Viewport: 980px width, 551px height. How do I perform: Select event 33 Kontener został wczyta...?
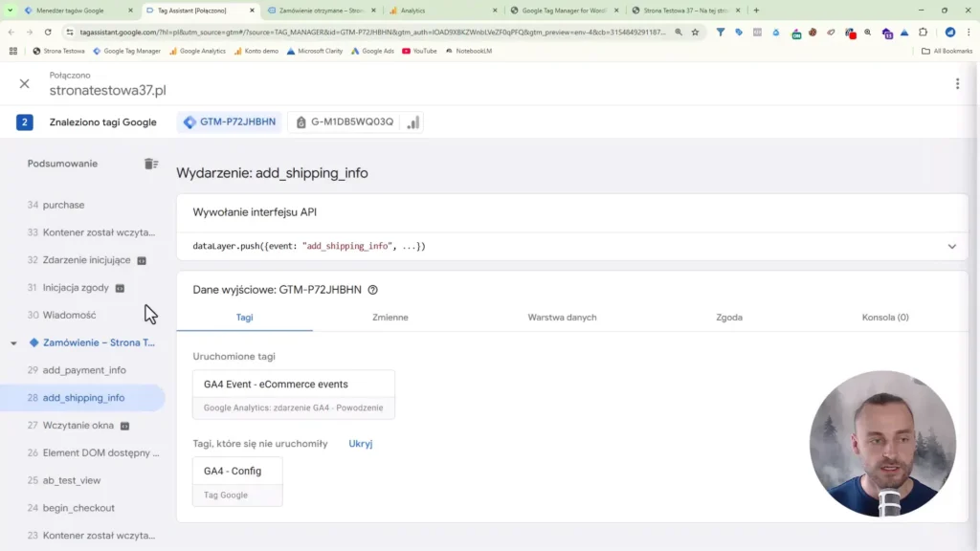coord(82,232)
